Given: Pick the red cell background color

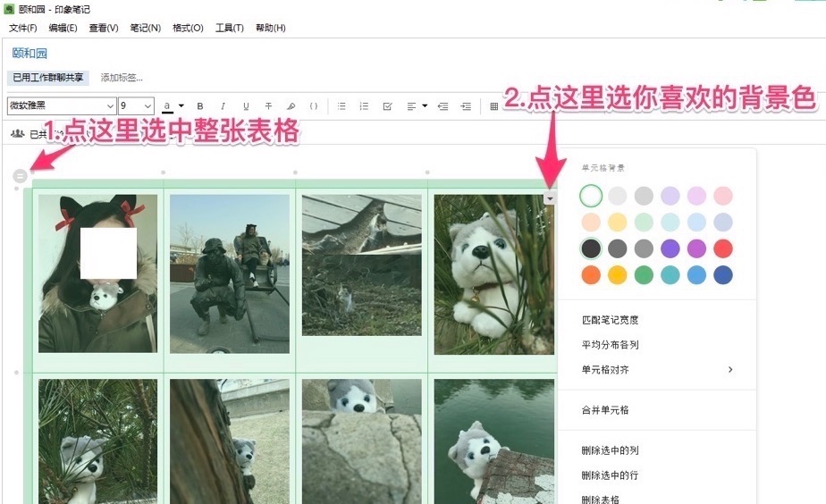Looking at the screenshot, I should 723,248.
